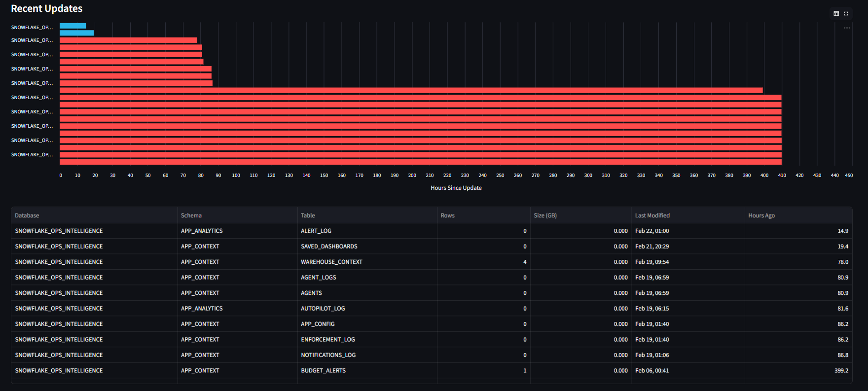Click the APP_CONFIG cell
The width and height of the screenshot is (868, 391).
point(367,324)
